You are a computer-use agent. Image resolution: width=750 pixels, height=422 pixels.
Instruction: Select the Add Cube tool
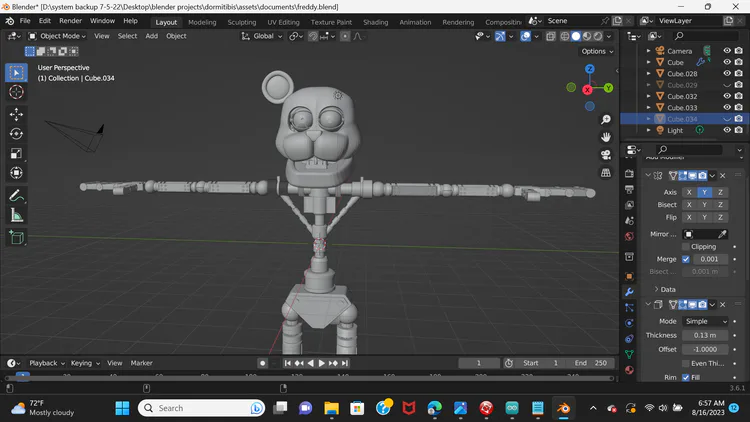click(x=16, y=237)
